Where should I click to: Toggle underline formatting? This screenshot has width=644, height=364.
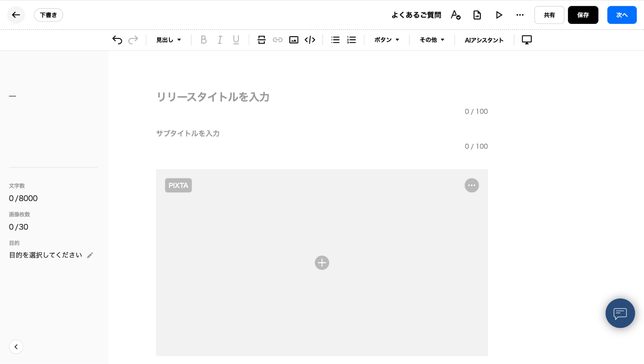pos(236,40)
